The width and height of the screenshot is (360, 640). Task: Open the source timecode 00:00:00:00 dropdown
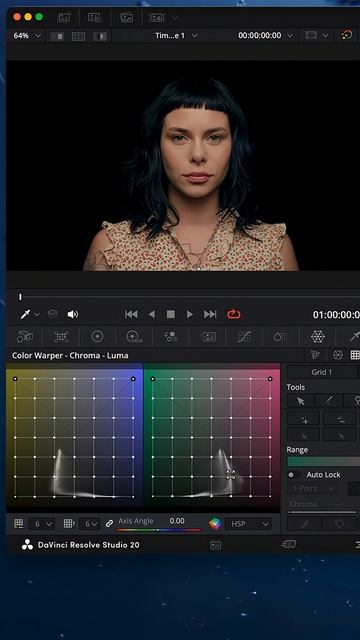tap(265, 36)
